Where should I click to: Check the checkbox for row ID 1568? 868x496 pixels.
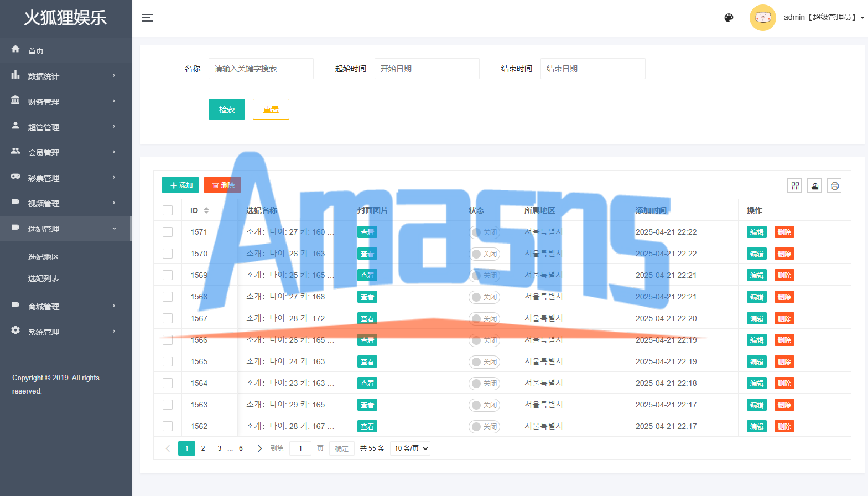click(x=168, y=297)
